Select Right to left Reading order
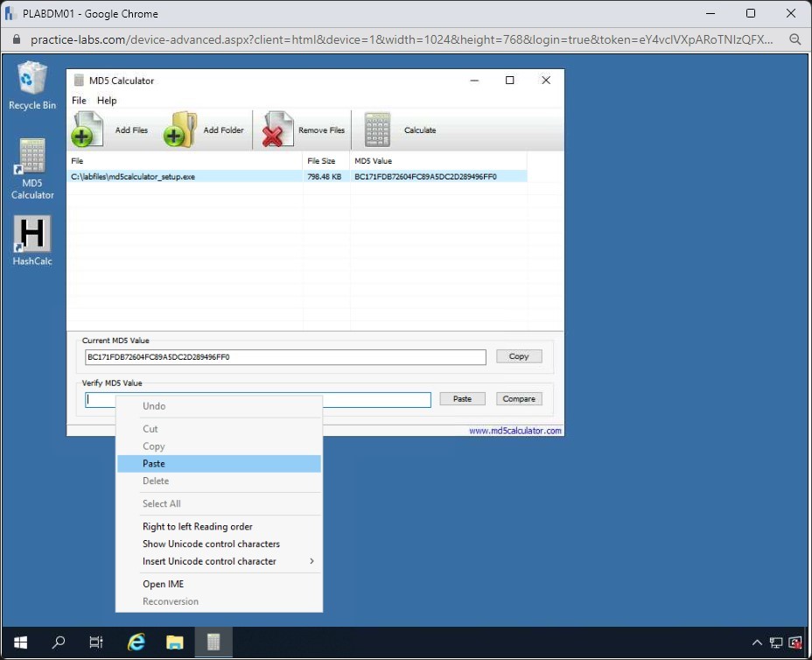The width and height of the screenshot is (812, 660). click(x=198, y=527)
